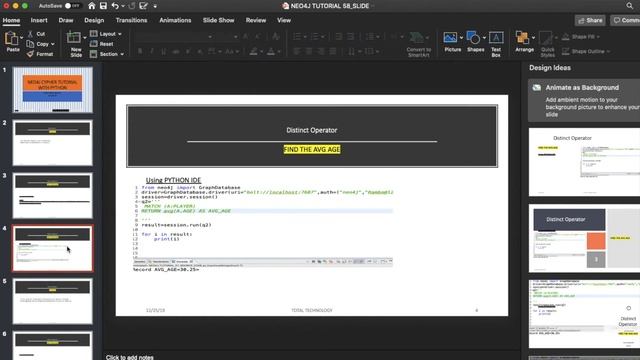Click the Reset slide icon

pos(93,44)
